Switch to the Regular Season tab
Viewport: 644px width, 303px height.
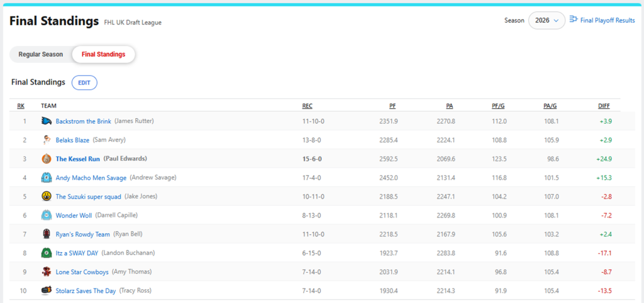[x=41, y=54]
